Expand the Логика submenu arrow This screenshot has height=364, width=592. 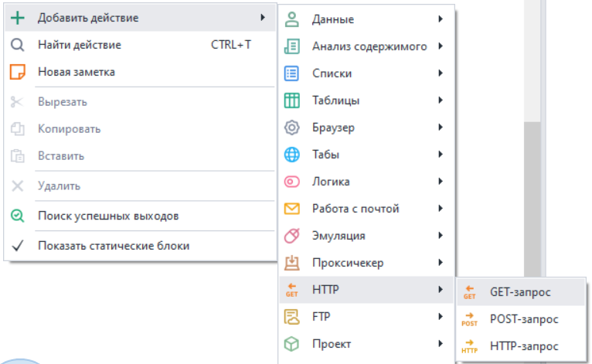click(x=440, y=182)
